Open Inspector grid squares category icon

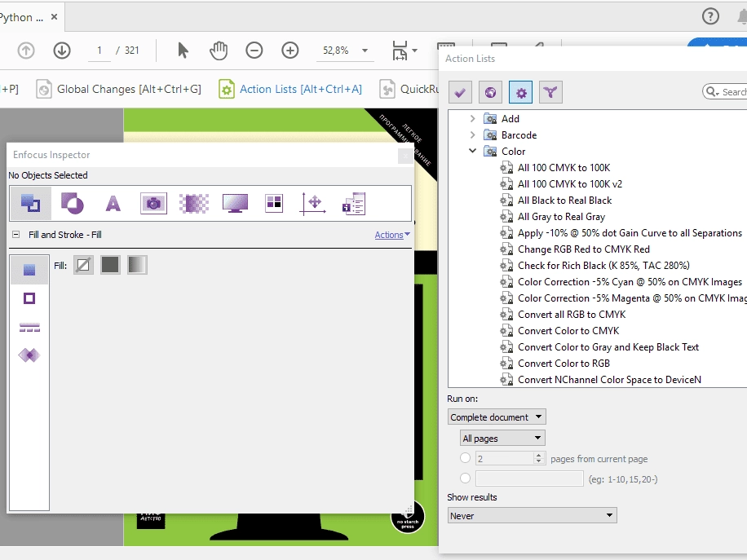(x=274, y=203)
